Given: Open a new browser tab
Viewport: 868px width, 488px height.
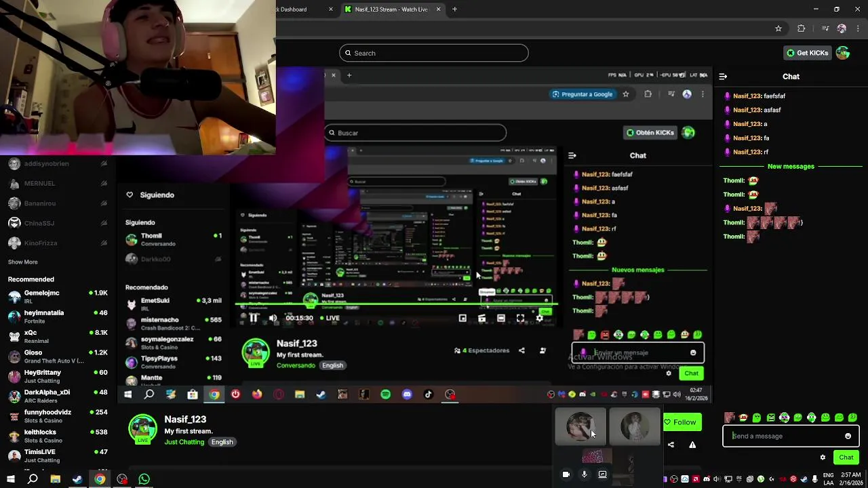Looking at the screenshot, I should click(454, 9).
